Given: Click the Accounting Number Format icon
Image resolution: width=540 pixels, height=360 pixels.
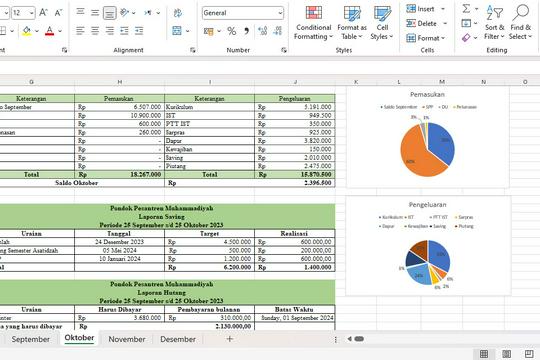Looking at the screenshot, I should pos(208,32).
